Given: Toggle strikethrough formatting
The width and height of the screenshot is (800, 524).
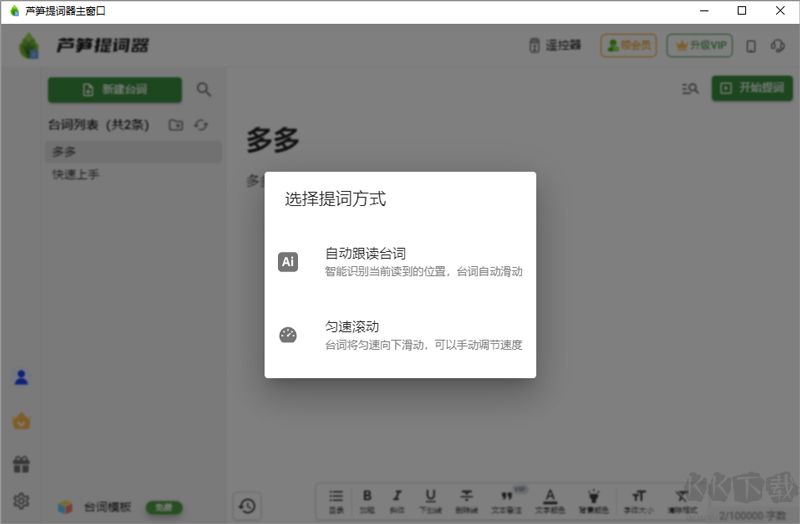Looking at the screenshot, I should pos(466,501).
